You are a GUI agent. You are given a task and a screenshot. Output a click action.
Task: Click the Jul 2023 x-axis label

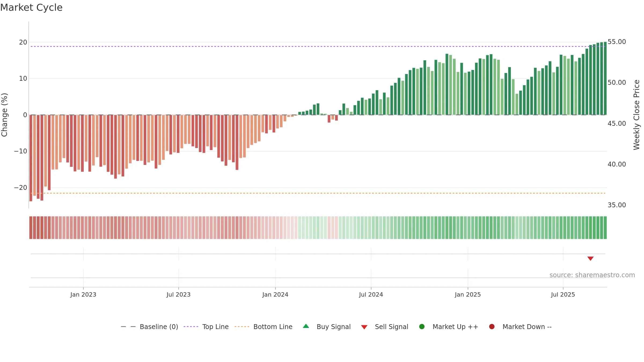(x=178, y=295)
